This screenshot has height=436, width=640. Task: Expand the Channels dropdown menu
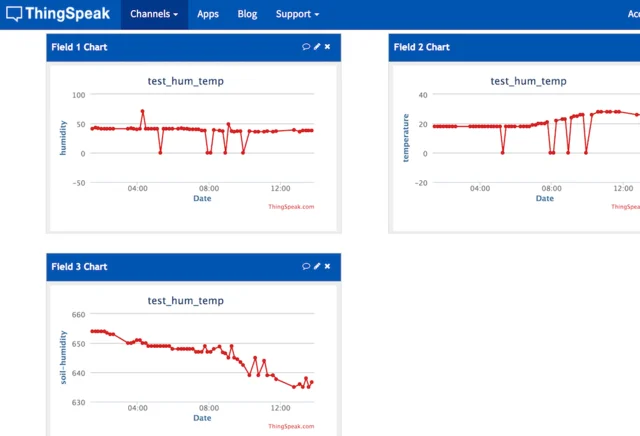(x=154, y=14)
